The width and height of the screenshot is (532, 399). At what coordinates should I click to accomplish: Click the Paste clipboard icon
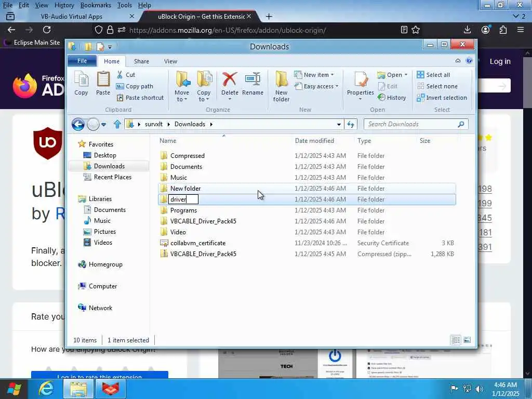click(103, 83)
